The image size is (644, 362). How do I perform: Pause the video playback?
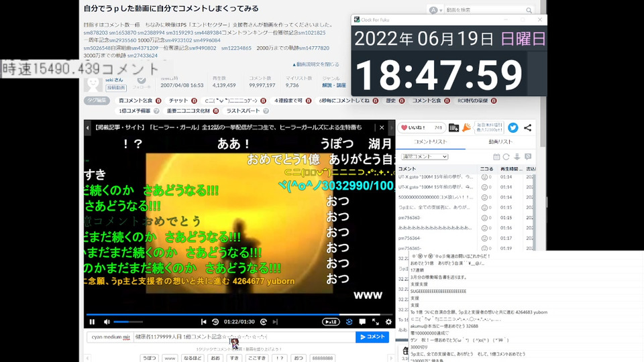pos(92,322)
